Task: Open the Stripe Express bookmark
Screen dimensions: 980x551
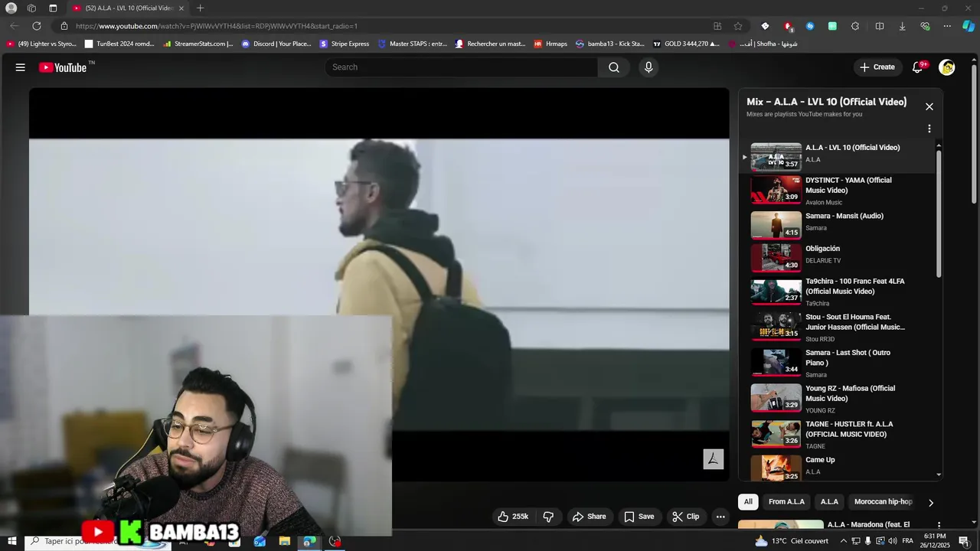Action: click(345, 44)
